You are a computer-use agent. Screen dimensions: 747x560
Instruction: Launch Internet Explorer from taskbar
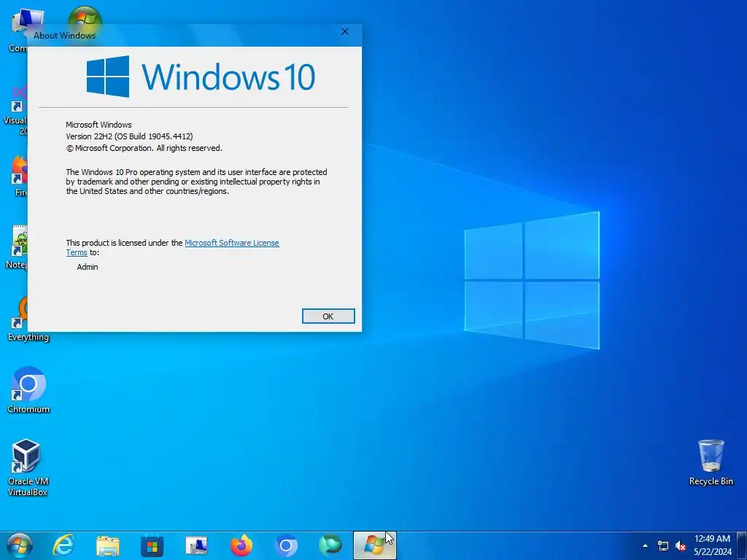pyautogui.click(x=63, y=545)
